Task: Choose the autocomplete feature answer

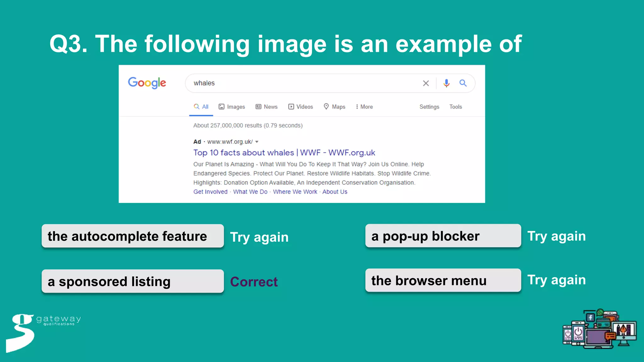Action: (x=132, y=236)
